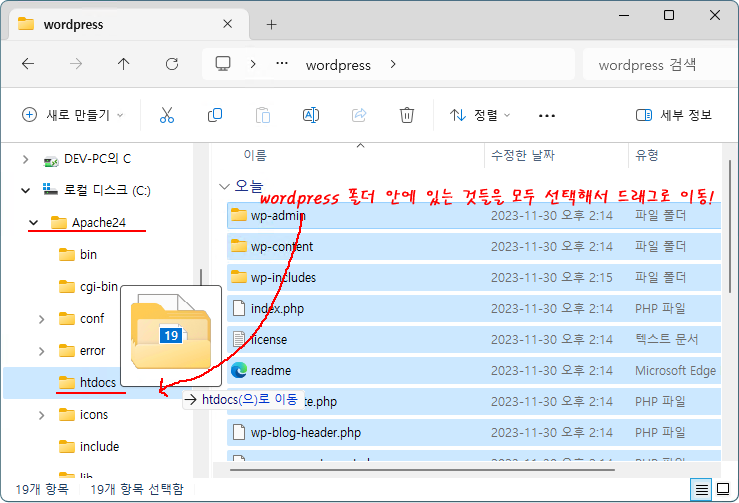Click the index.php file icon
Viewport: 739px width, 503px height.
(x=239, y=308)
